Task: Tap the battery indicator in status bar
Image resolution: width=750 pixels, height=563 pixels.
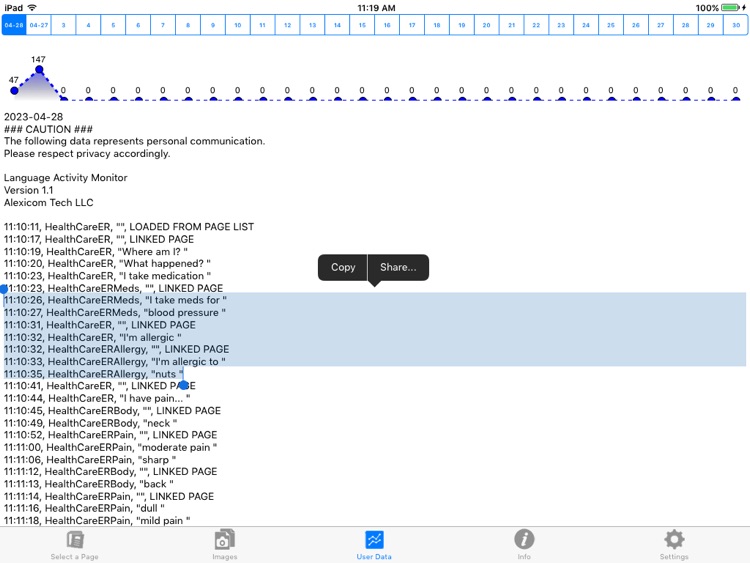Action: pyautogui.click(x=730, y=8)
